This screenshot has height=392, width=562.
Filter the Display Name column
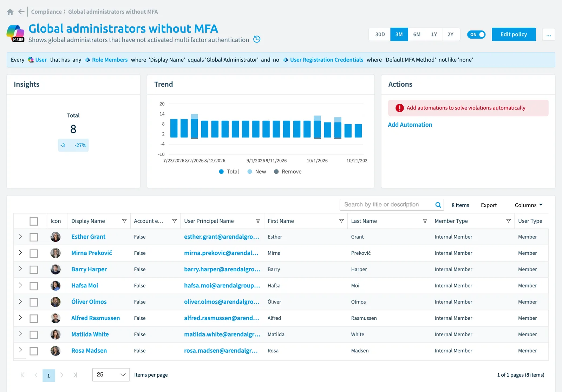point(124,221)
